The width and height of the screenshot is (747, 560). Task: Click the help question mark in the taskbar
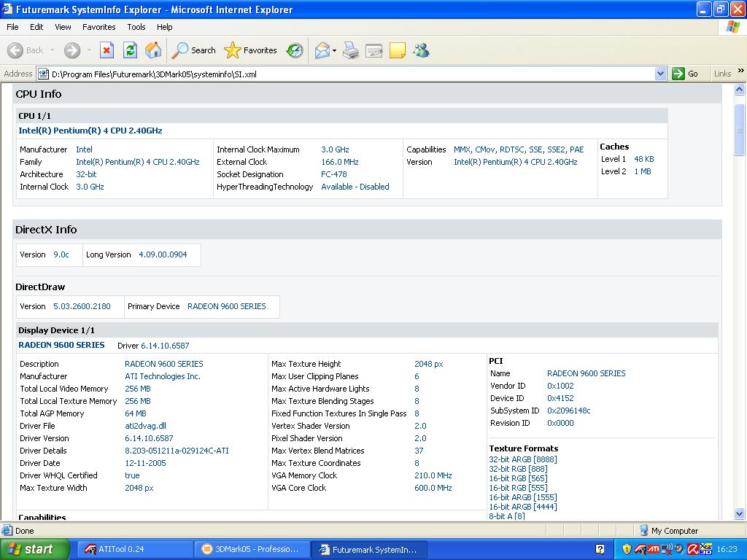(600, 550)
